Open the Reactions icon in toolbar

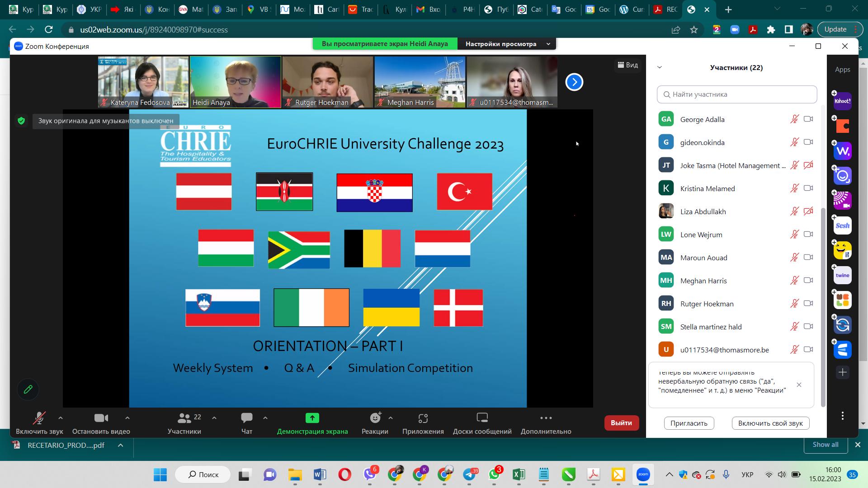click(375, 418)
